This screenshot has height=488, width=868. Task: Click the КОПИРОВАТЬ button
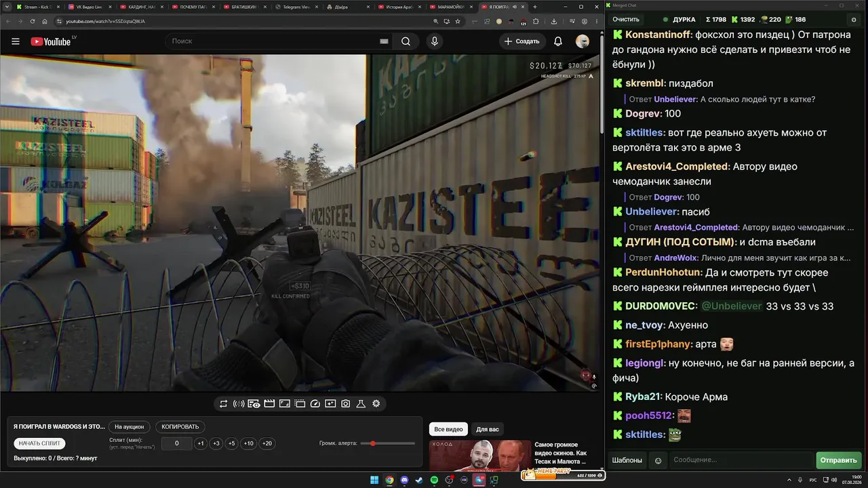(x=180, y=427)
